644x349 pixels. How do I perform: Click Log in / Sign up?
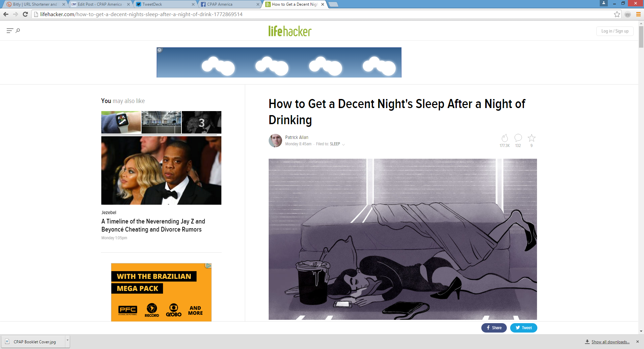click(x=614, y=31)
